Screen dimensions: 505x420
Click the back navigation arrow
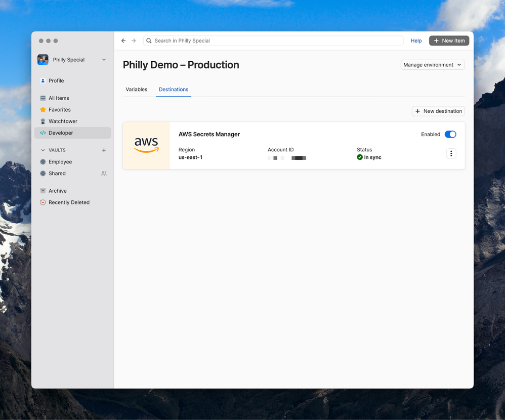(x=123, y=41)
